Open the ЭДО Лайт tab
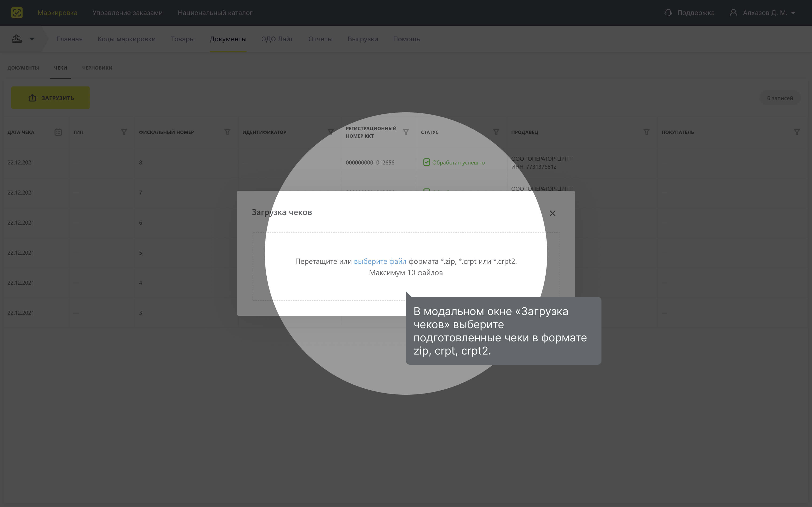This screenshot has height=507, width=812. [x=277, y=39]
